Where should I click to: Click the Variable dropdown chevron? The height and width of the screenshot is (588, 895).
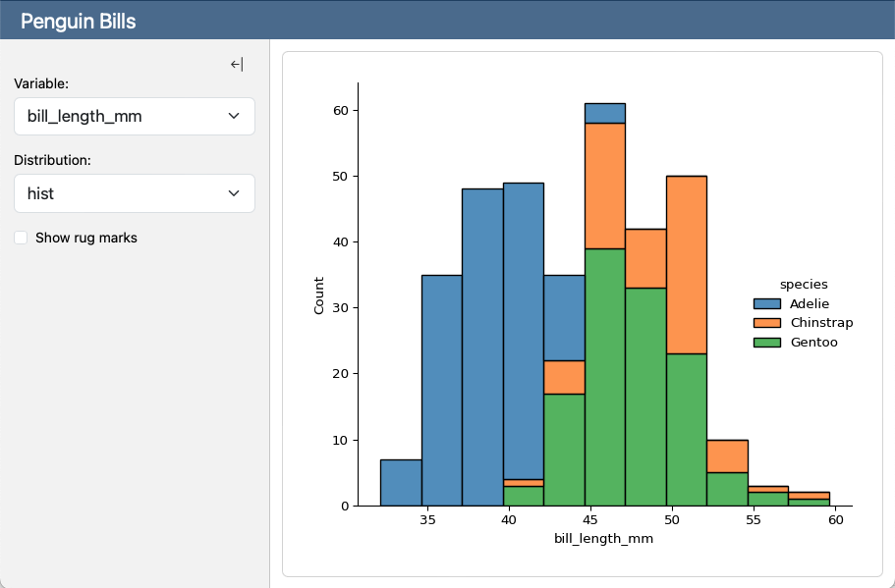click(x=234, y=116)
